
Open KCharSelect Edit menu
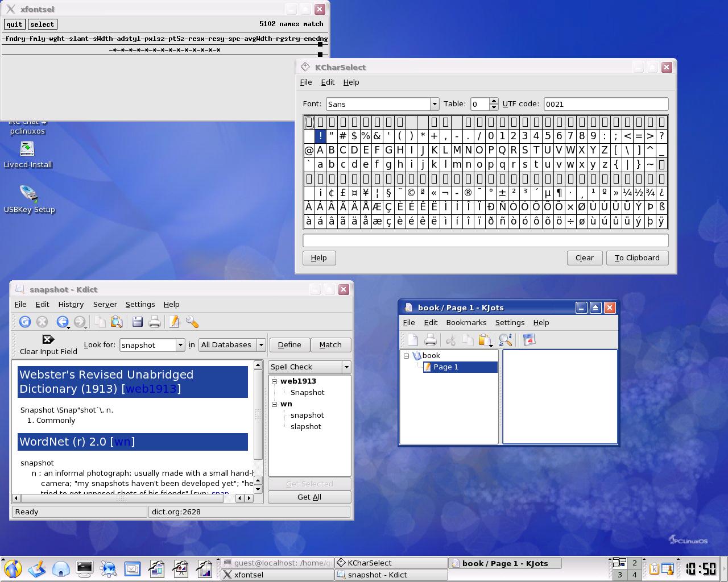click(x=328, y=82)
